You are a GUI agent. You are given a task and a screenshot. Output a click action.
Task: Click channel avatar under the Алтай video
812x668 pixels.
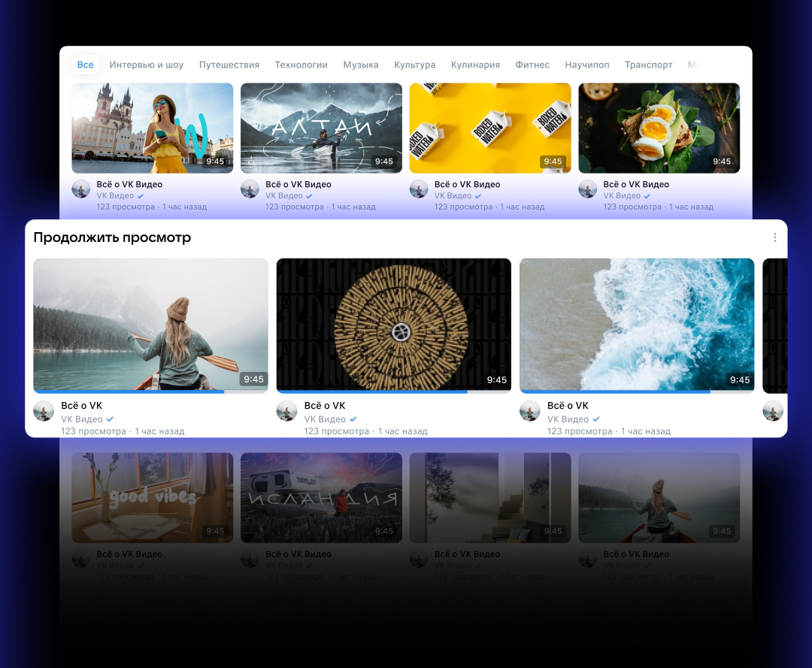point(250,189)
